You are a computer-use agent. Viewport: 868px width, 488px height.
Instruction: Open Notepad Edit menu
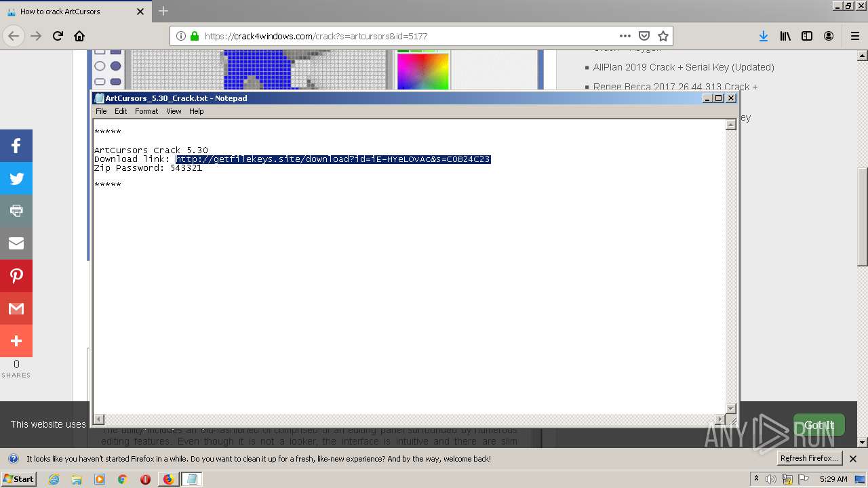(x=121, y=111)
